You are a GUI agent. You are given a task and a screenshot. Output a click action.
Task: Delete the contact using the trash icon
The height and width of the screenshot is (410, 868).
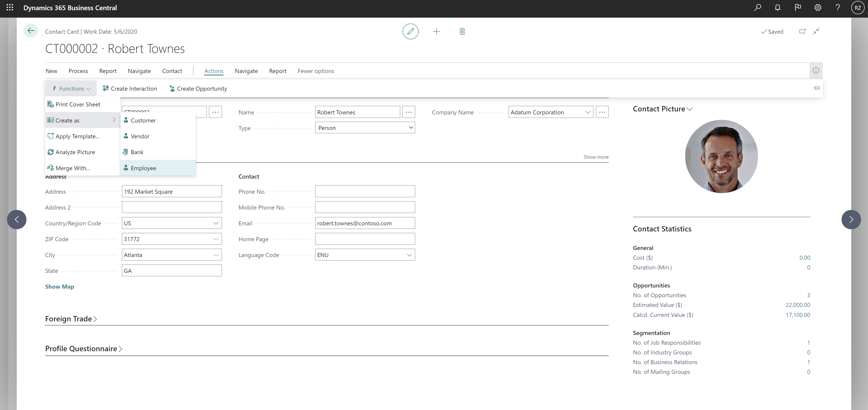[462, 31]
